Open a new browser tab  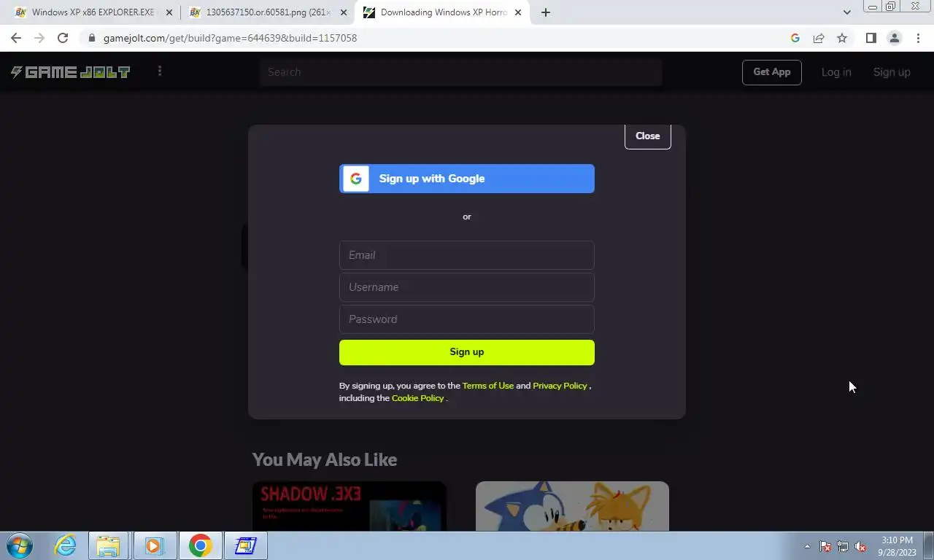[x=545, y=12]
